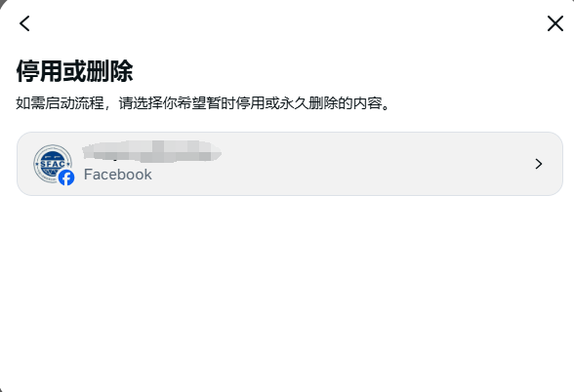Screen dimensions: 574x392
Task: Close the 停用或删除 dialog with X
Action: [554, 23]
